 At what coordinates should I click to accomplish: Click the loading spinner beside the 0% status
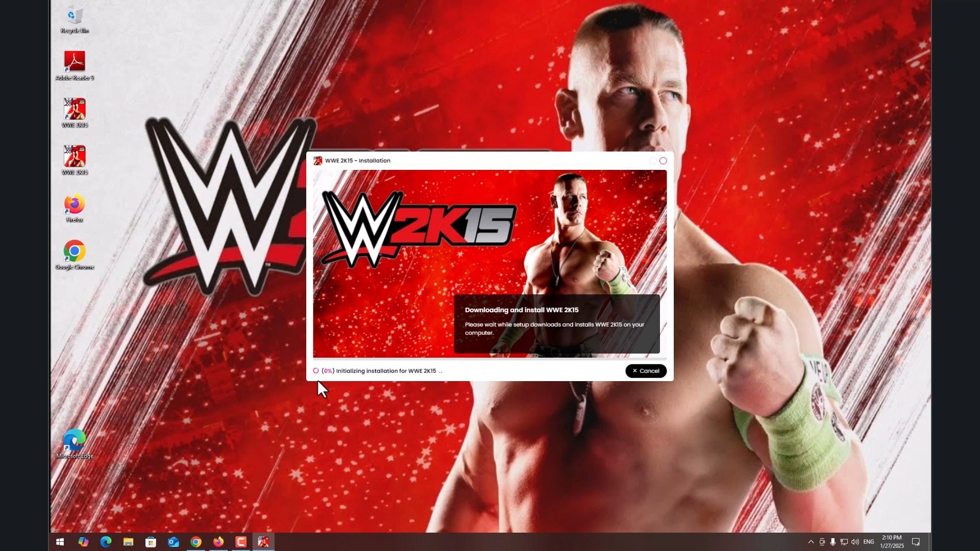(316, 371)
